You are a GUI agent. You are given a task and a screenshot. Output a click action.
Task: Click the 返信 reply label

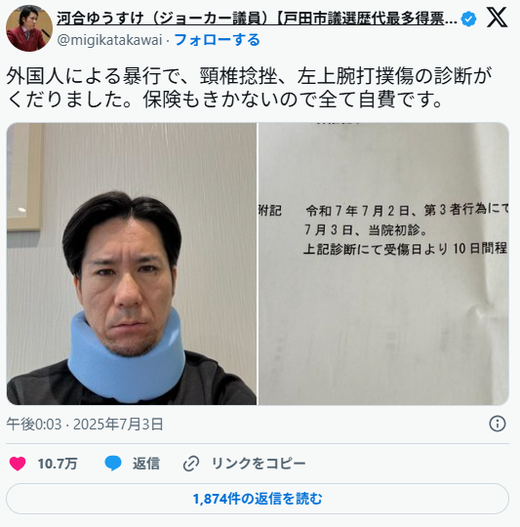[x=146, y=463]
